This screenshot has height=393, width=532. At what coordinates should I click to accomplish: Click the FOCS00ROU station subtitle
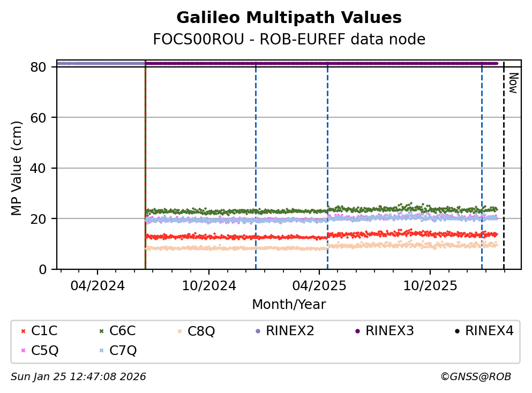click(289, 40)
